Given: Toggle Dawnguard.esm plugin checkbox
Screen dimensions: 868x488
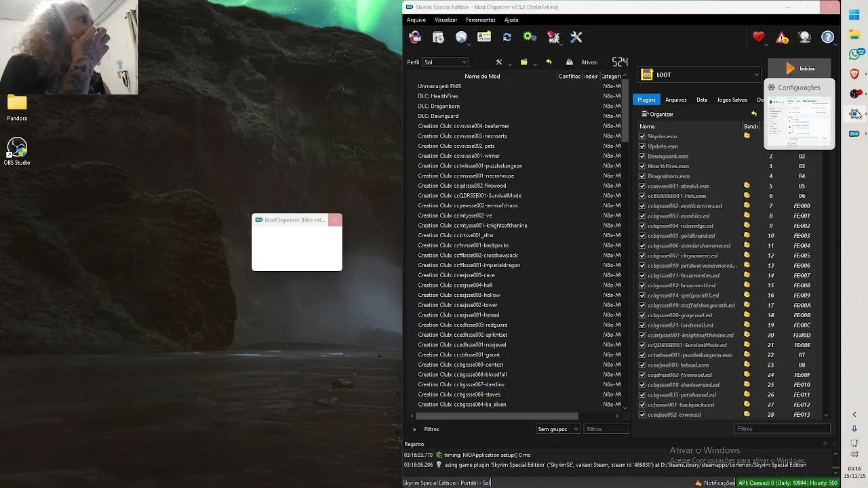Looking at the screenshot, I should (x=642, y=156).
